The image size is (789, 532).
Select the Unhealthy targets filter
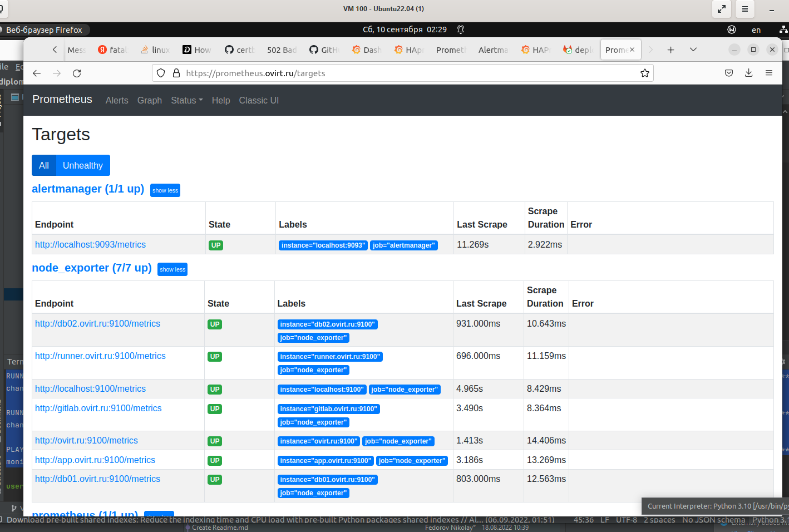pos(83,165)
